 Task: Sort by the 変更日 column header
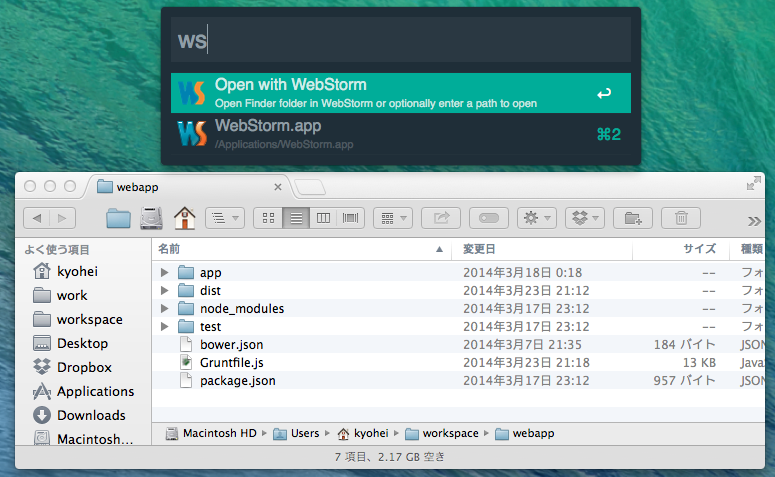click(x=542, y=249)
